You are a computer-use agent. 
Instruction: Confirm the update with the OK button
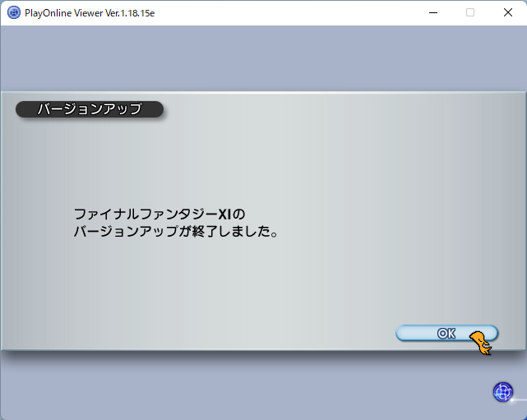coord(446,334)
